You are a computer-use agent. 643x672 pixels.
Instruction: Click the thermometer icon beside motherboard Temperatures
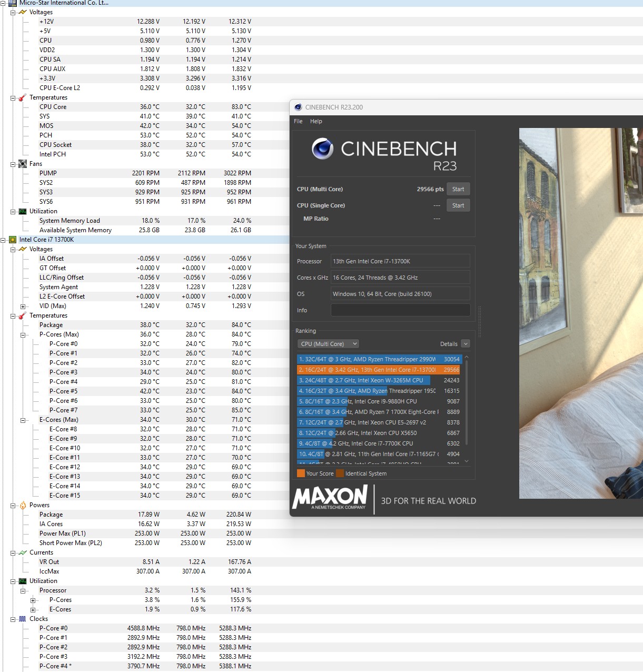[23, 97]
